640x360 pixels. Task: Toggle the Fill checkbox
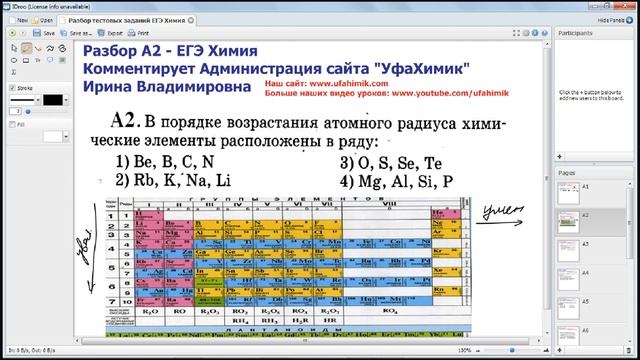[12, 124]
